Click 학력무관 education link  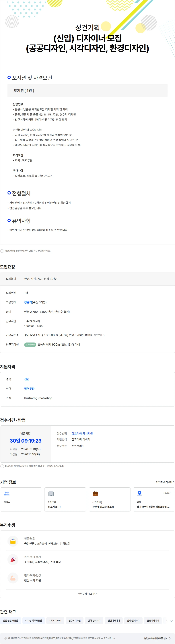pos(29,388)
